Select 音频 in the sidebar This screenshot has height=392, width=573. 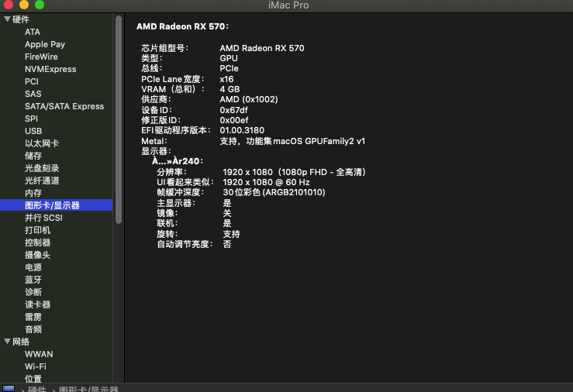(33, 329)
